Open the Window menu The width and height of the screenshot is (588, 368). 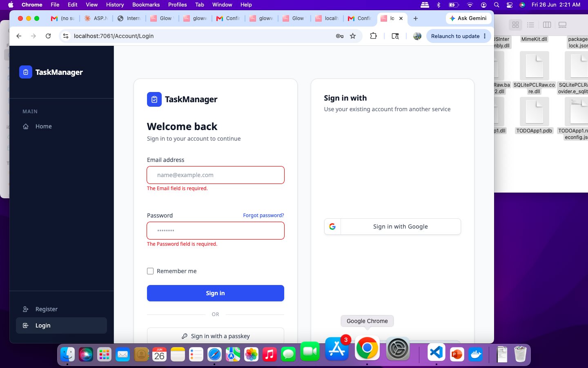tap(222, 5)
